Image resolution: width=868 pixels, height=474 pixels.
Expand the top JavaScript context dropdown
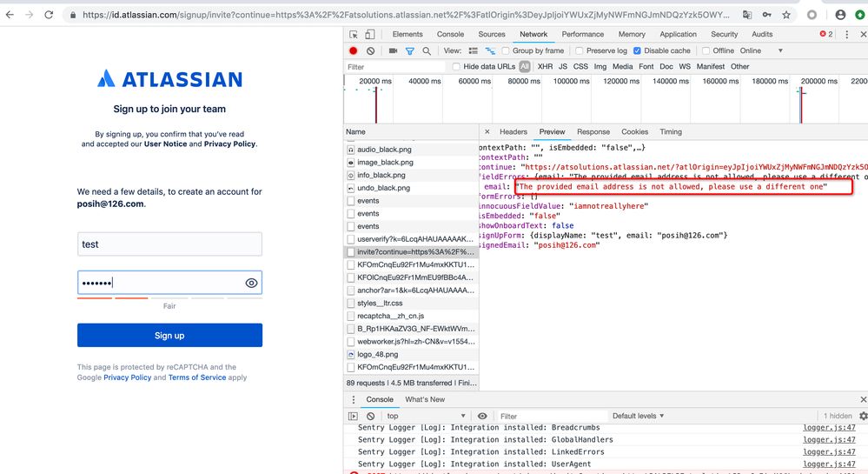click(427, 417)
